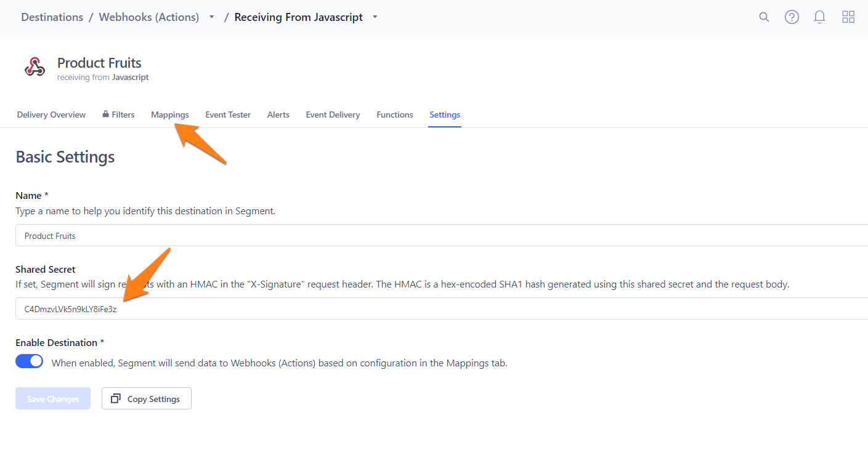Open the Alerts tab
Image resolution: width=868 pixels, height=455 pixels.
pos(278,115)
